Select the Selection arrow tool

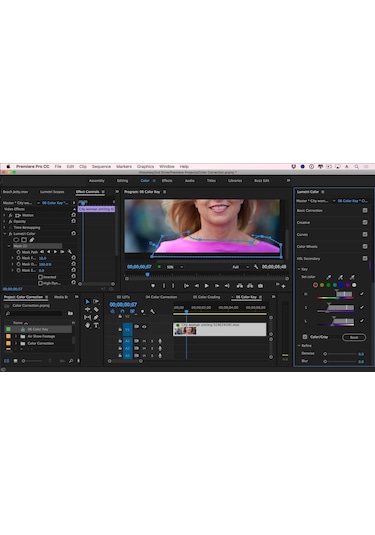tap(87, 302)
